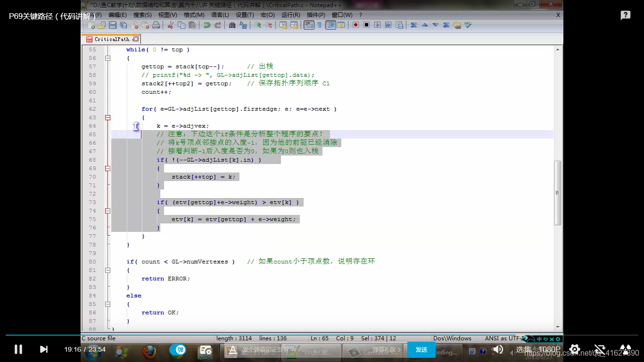Collapse the fold marker at line 63

tap(107, 117)
